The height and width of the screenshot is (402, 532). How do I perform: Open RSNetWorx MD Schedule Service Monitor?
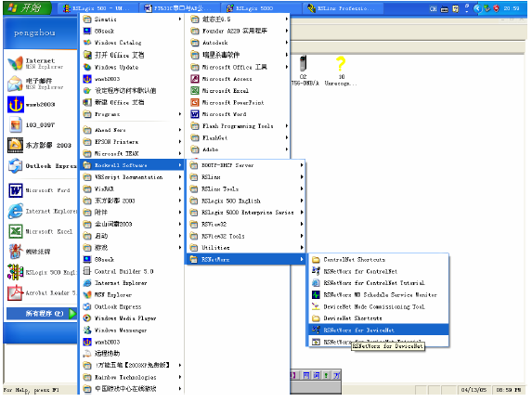pyautogui.click(x=379, y=295)
